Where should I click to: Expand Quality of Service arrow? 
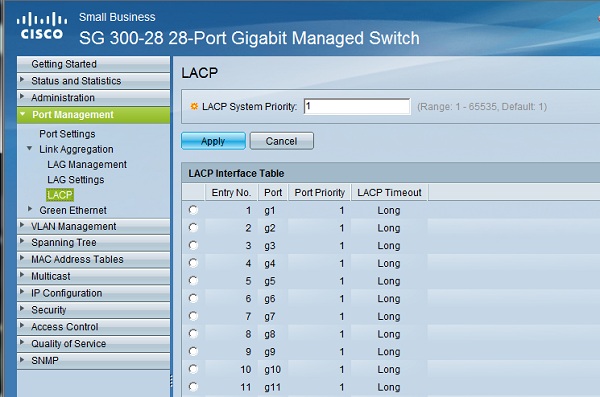pos(22,342)
